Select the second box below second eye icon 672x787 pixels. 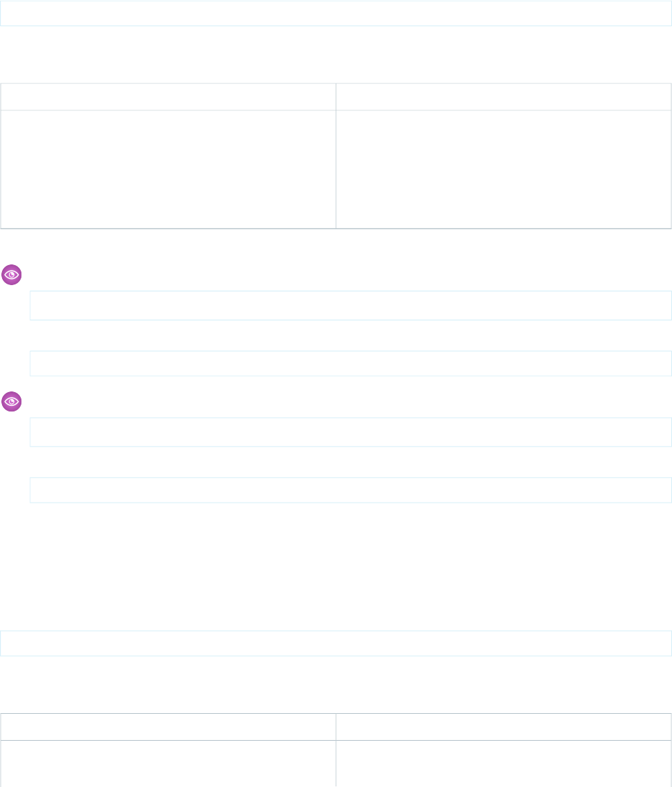[x=350, y=490]
